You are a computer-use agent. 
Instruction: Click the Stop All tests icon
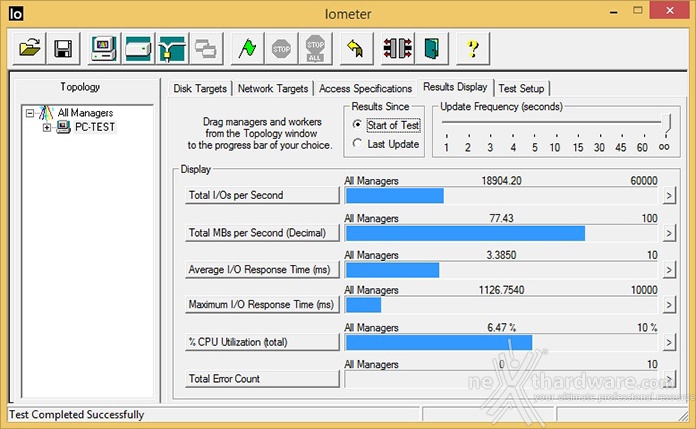point(316,48)
